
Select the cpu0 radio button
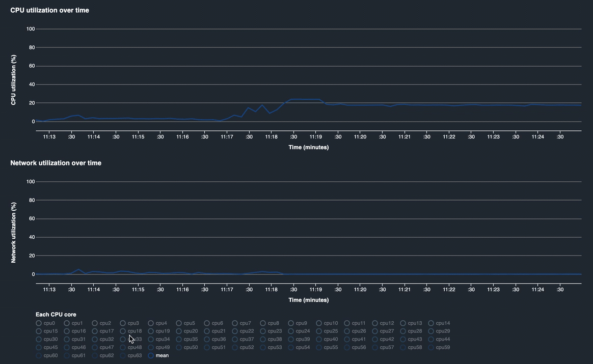tap(39, 323)
